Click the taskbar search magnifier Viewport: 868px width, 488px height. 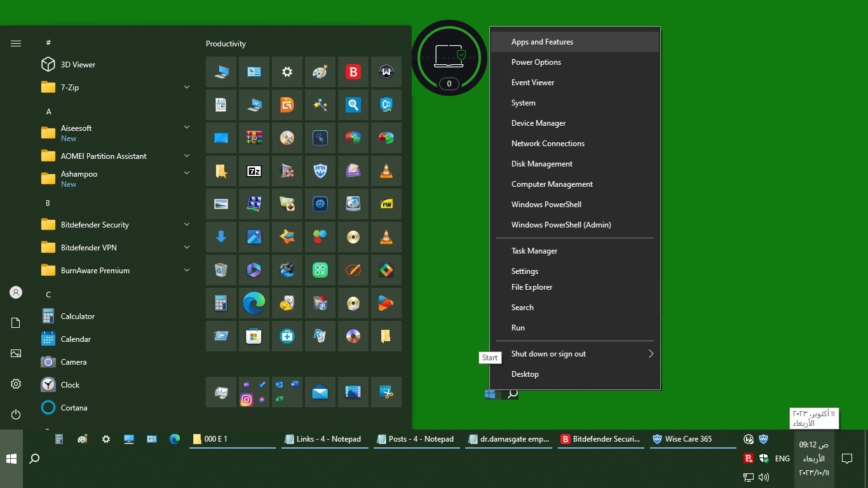click(x=35, y=458)
